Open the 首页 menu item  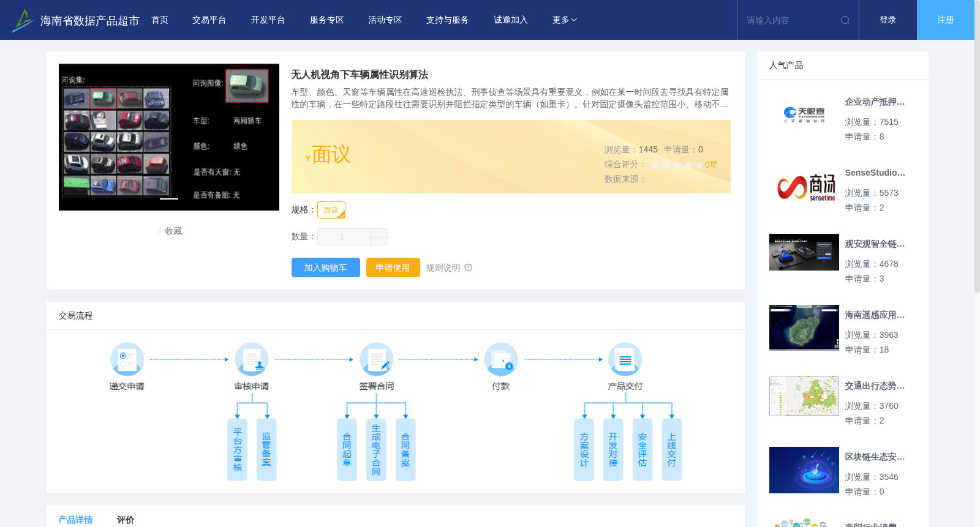pyautogui.click(x=160, y=20)
